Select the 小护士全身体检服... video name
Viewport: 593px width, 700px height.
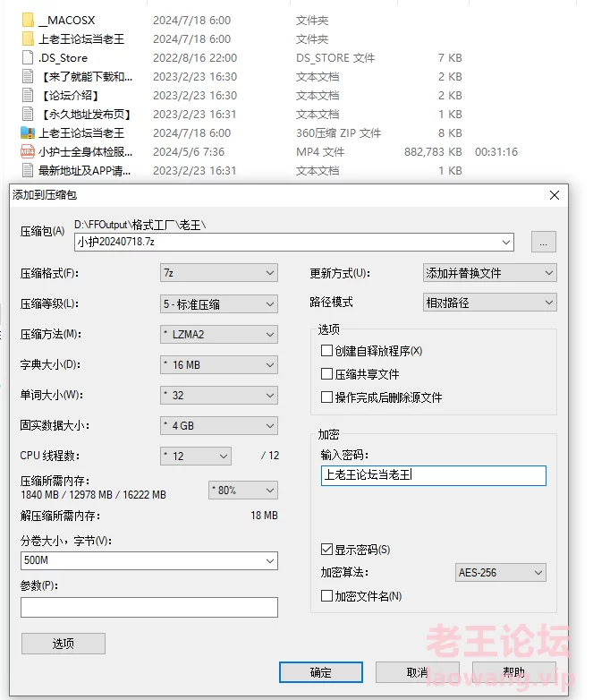[x=85, y=152]
